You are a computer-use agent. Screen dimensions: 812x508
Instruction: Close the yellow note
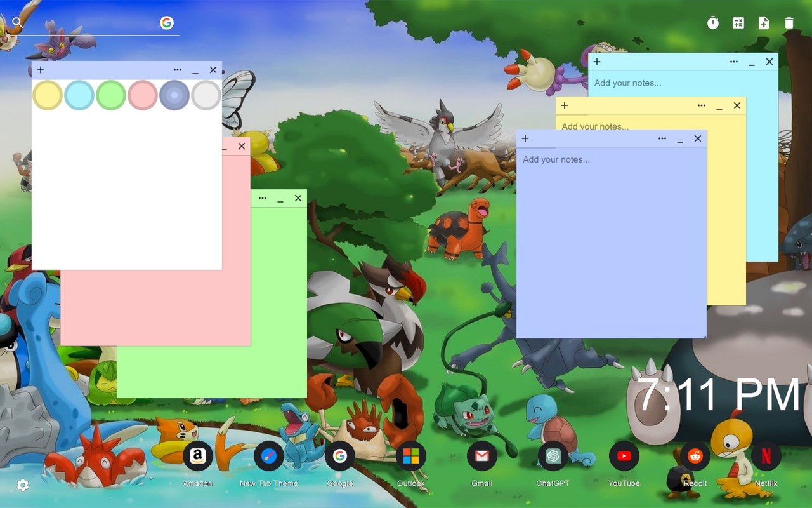[737, 105]
